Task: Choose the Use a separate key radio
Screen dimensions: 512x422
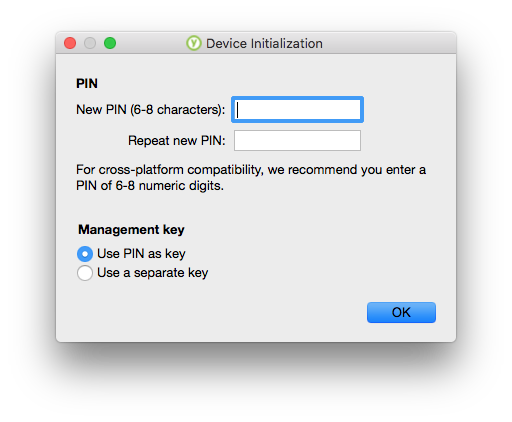Action: tap(85, 273)
